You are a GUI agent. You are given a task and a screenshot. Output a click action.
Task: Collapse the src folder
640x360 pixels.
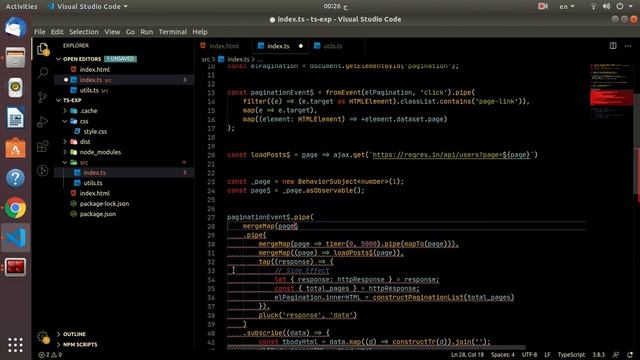(x=64, y=162)
